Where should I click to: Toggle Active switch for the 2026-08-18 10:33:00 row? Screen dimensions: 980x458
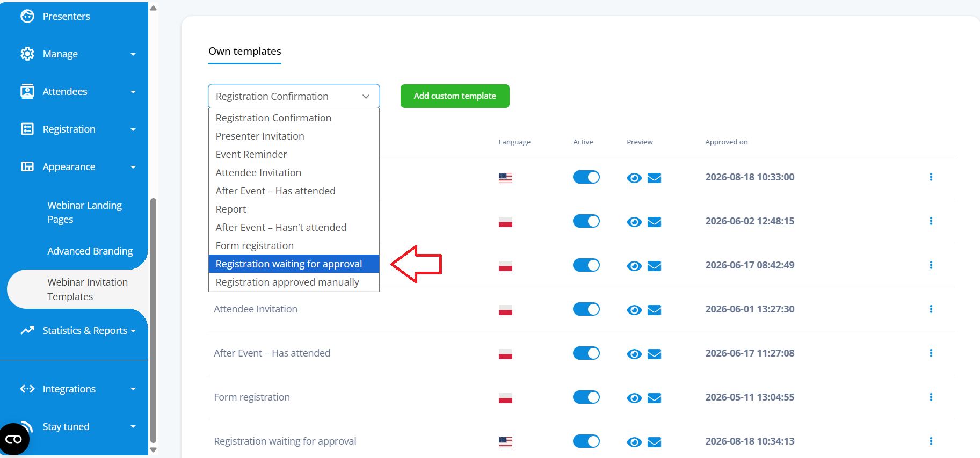[586, 177]
